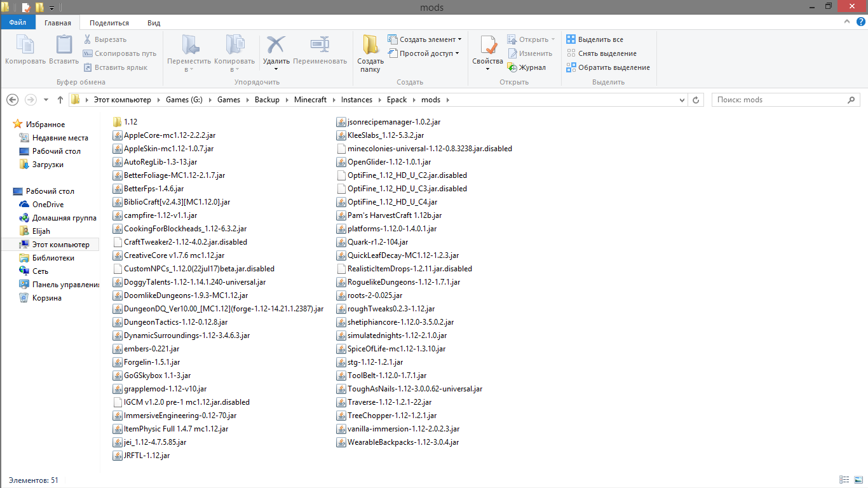Click the Edit (Изменить) ribbon item

pyautogui.click(x=530, y=53)
